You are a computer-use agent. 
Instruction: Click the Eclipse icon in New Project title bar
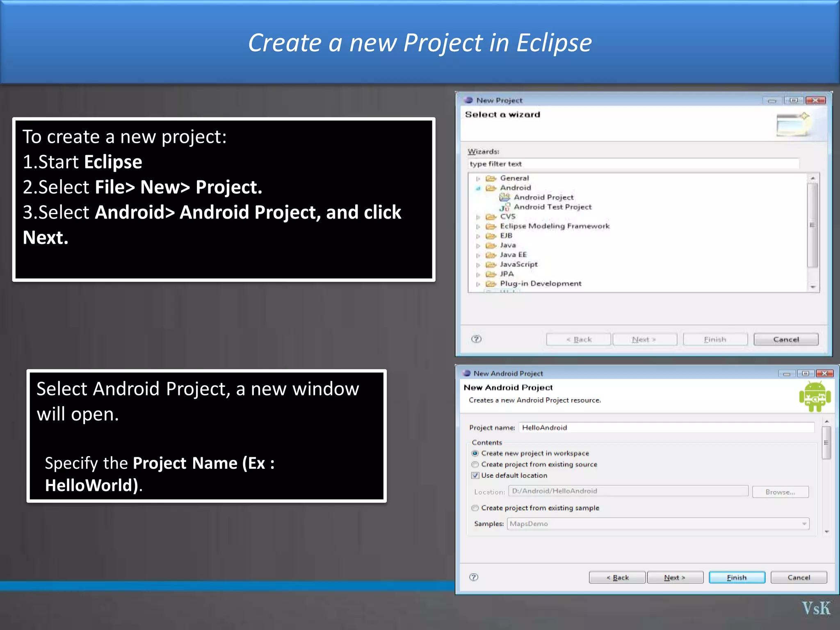[x=468, y=100]
